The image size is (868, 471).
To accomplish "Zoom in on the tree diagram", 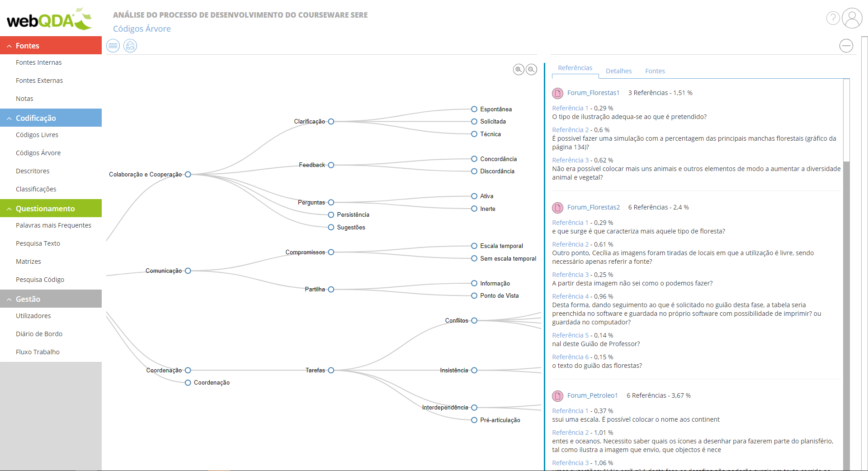I will 519,69.
